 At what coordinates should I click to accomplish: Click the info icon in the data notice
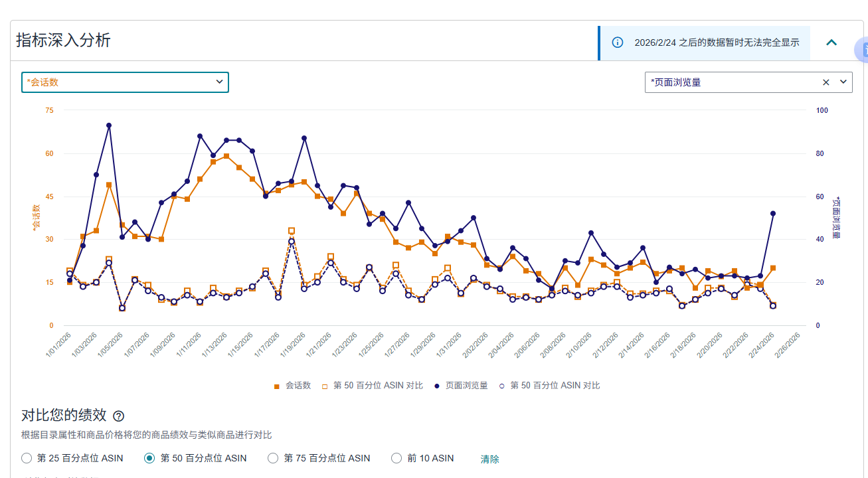point(618,42)
